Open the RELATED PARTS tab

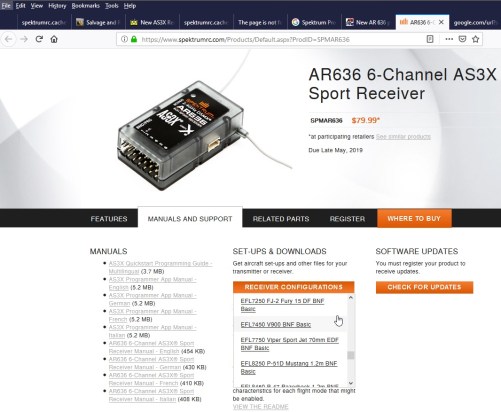click(x=281, y=219)
